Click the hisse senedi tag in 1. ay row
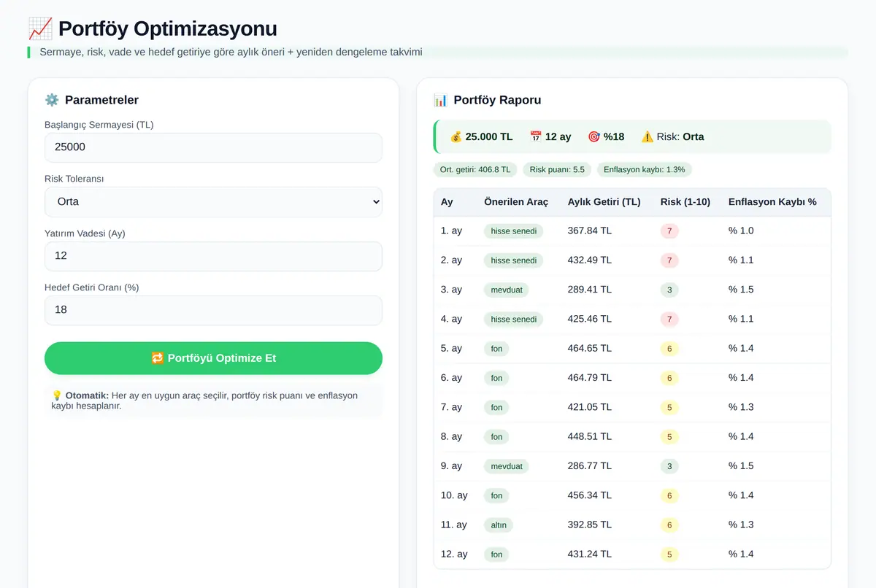 [x=514, y=231]
